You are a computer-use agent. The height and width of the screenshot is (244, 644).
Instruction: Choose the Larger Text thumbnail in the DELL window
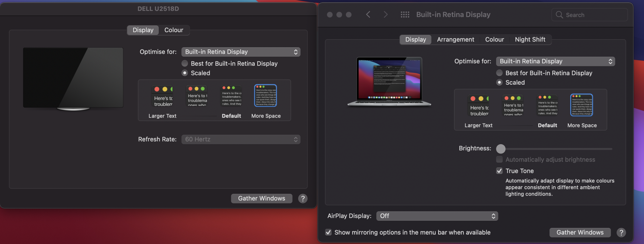pos(162,96)
